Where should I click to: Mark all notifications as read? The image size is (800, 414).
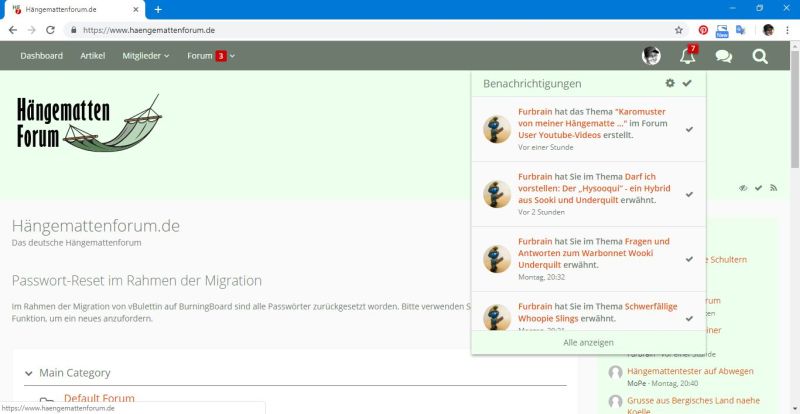(x=687, y=84)
